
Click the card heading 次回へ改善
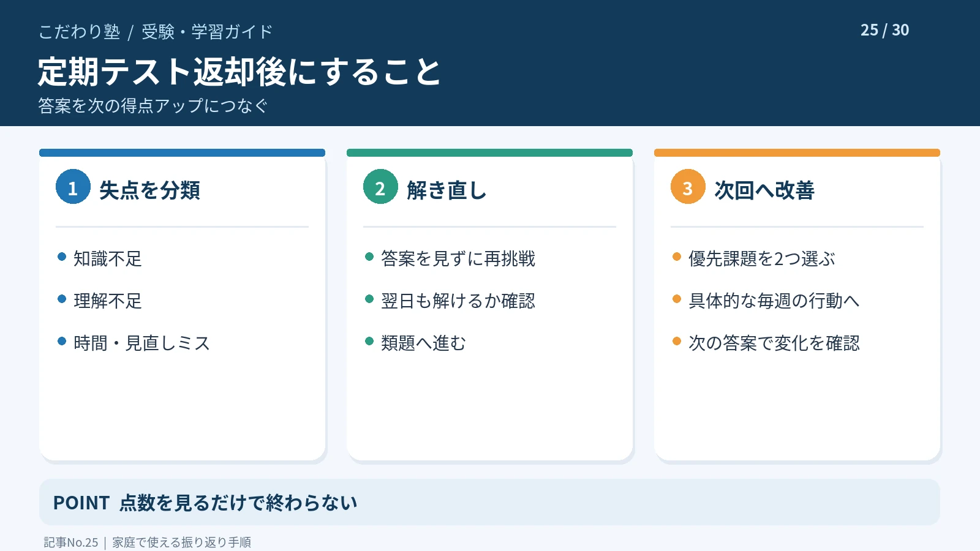(764, 190)
